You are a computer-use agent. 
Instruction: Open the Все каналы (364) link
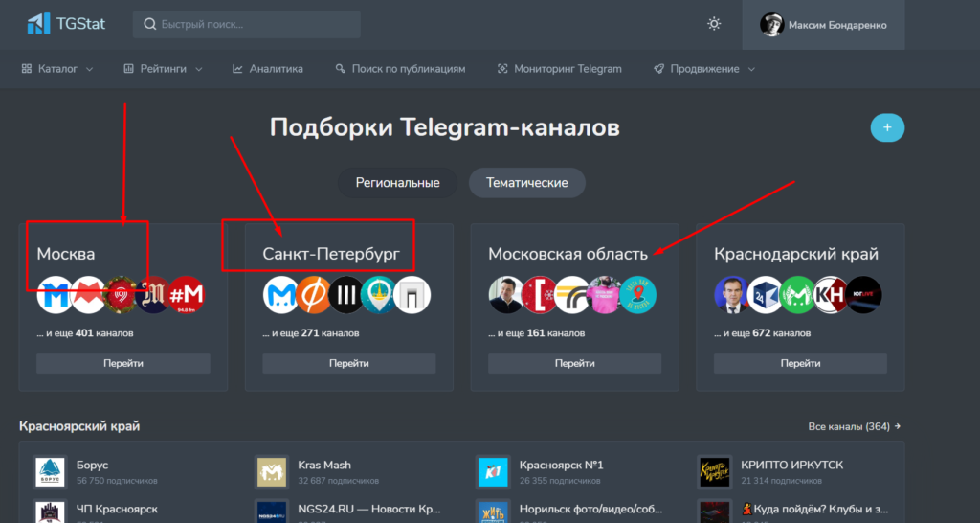click(x=855, y=426)
